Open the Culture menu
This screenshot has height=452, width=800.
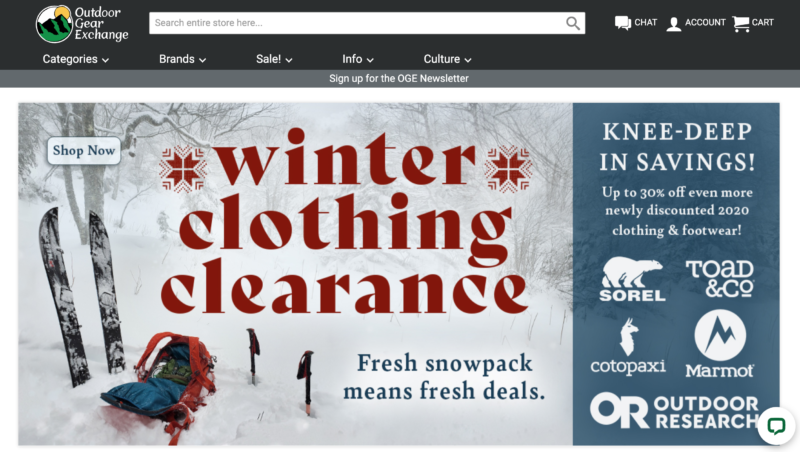point(447,59)
